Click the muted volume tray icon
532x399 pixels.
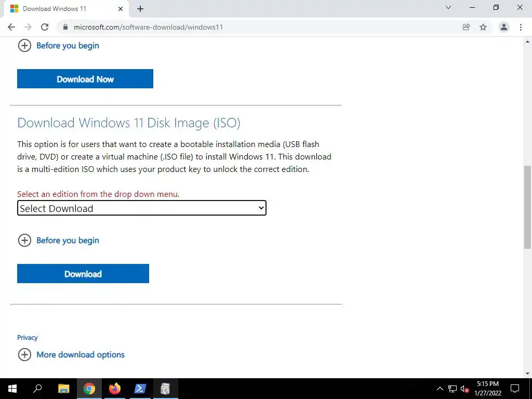(464, 389)
